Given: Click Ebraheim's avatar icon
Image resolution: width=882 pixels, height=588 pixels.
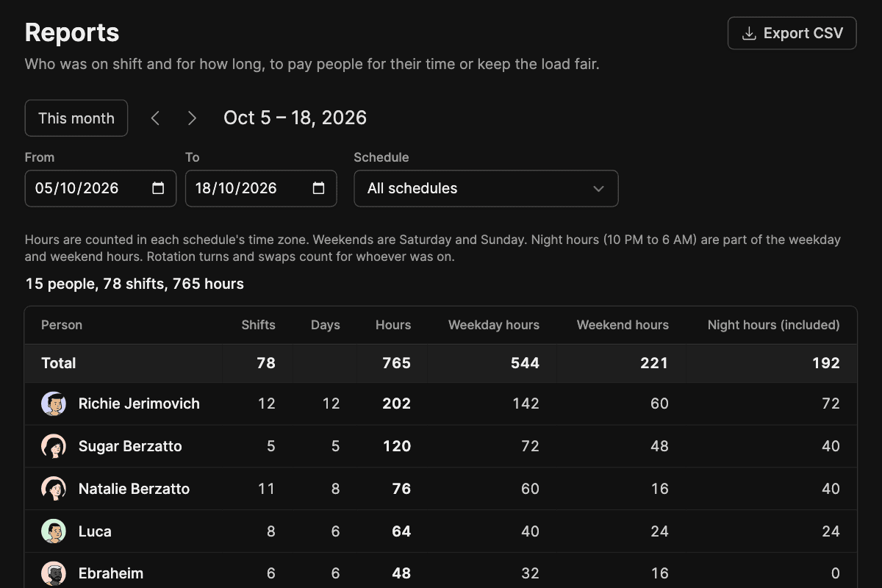Looking at the screenshot, I should tap(54, 573).
